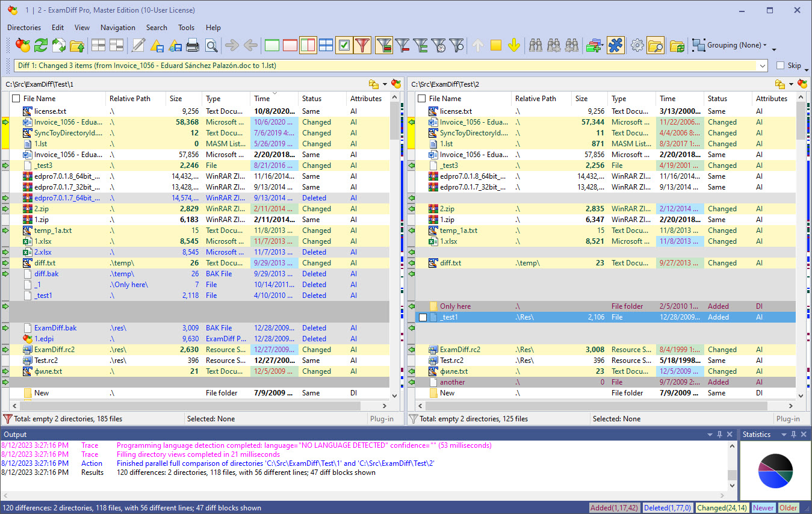The width and height of the screenshot is (812, 514).
Task: Toggle the funnel filter with red-green bars
Action: [x=384, y=45]
